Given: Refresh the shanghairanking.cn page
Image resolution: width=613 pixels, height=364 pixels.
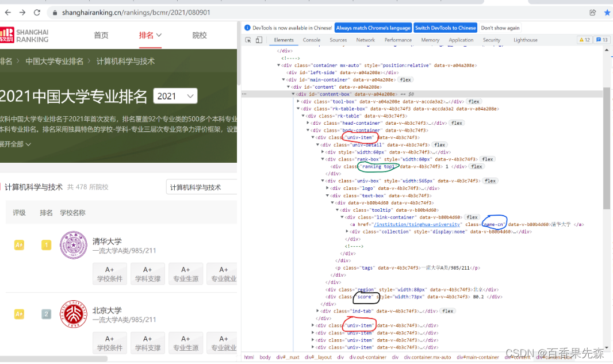Looking at the screenshot, I should tap(37, 12).
